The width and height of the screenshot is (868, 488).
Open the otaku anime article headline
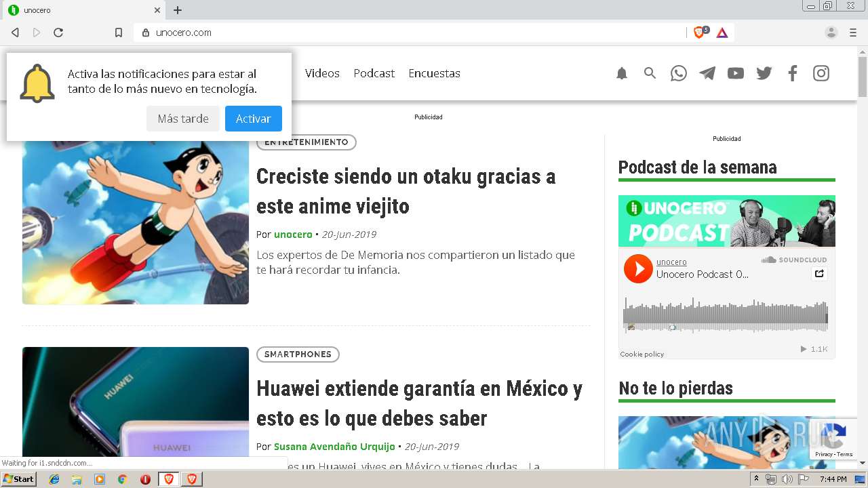[x=406, y=191]
